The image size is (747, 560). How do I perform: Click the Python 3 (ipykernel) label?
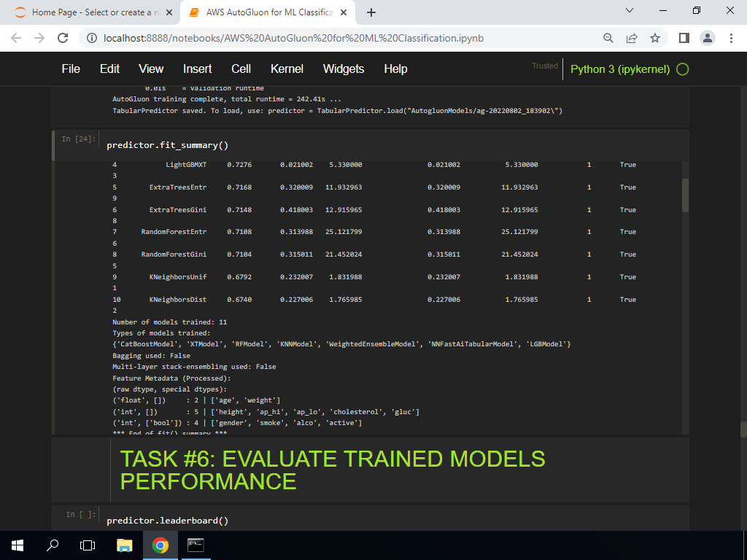click(x=620, y=69)
